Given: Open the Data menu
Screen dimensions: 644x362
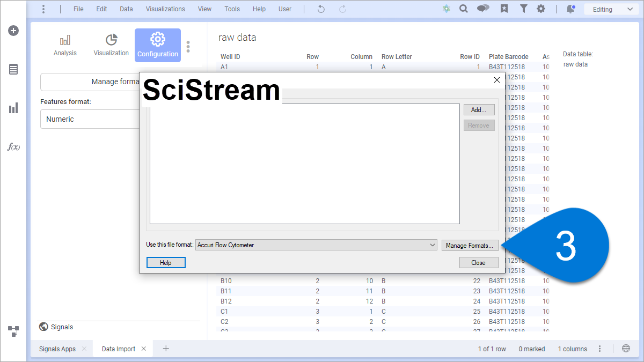Looking at the screenshot, I should (x=126, y=9).
